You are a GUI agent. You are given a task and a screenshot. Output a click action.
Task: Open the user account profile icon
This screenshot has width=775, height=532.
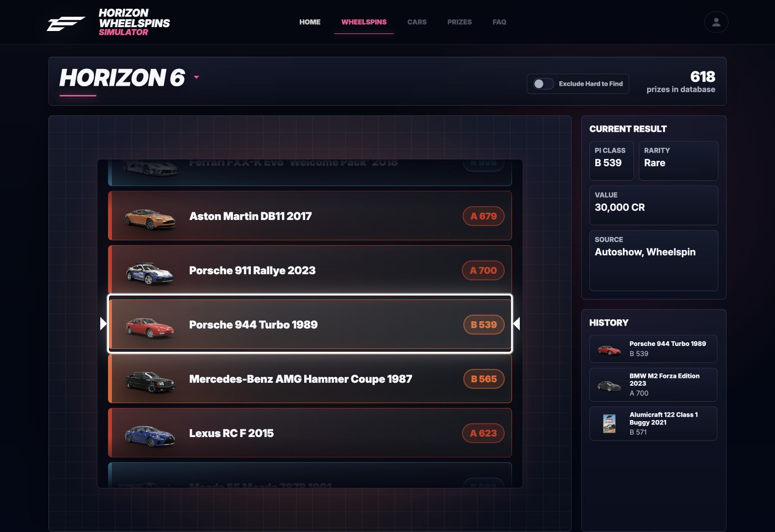pos(716,22)
